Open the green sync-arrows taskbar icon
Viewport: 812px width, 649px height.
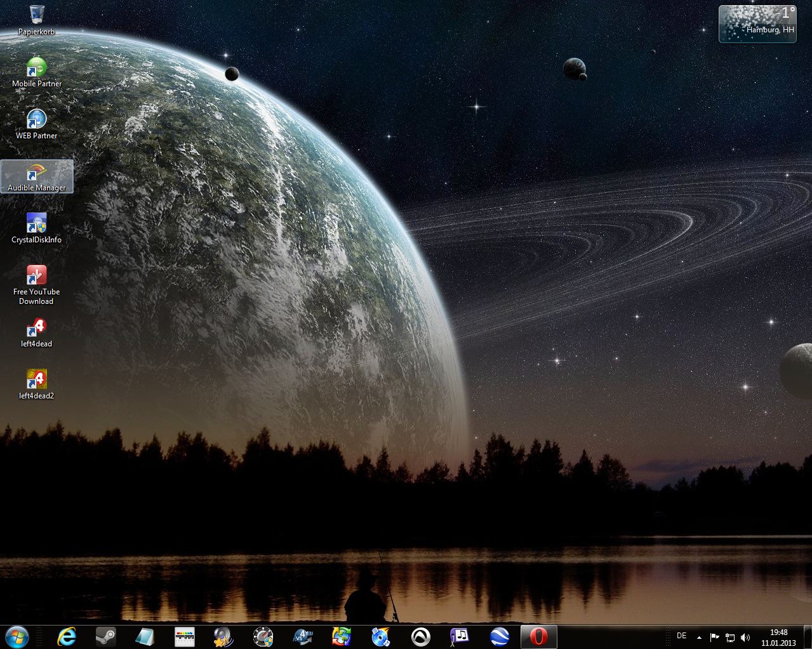[x=342, y=636]
